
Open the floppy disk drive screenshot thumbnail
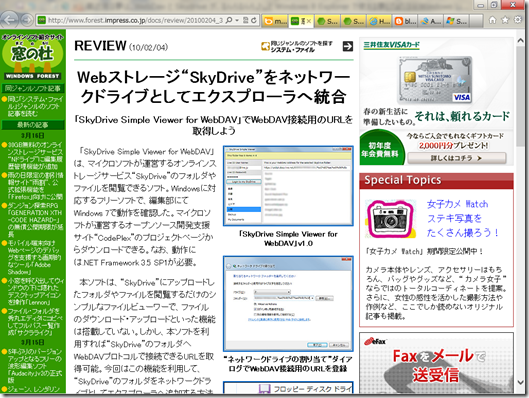pos(288,388)
